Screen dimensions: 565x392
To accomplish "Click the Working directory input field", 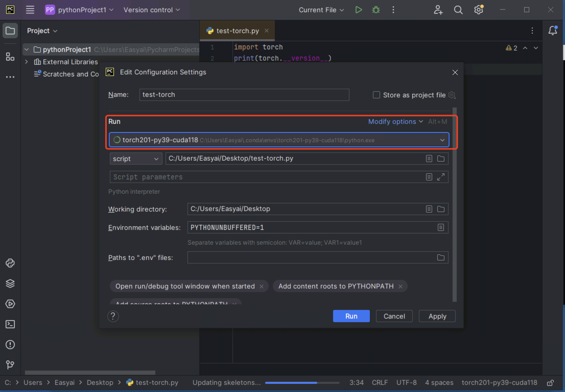I will click(318, 209).
